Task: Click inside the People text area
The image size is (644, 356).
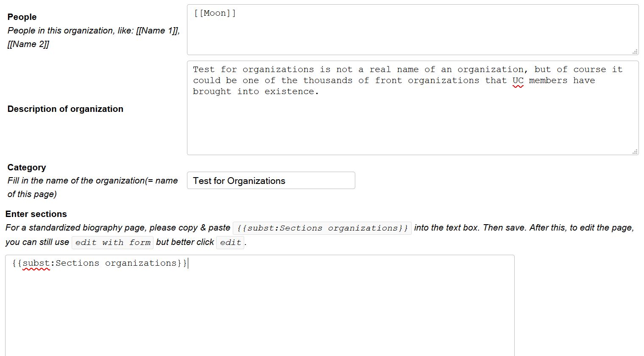Action: point(412,34)
